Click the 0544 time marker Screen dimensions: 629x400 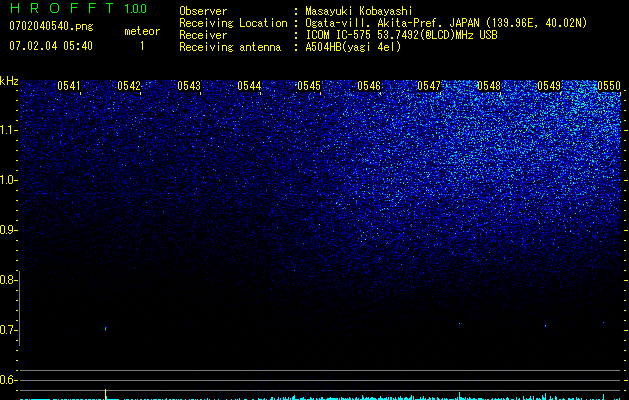pyautogui.click(x=249, y=86)
